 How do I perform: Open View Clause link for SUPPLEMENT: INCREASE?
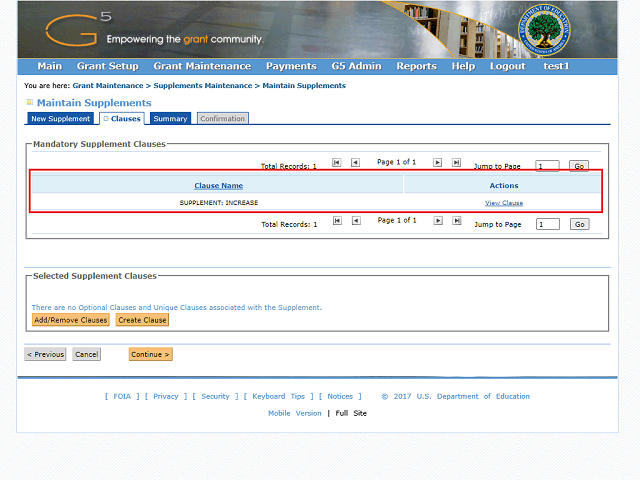pos(504,203)
